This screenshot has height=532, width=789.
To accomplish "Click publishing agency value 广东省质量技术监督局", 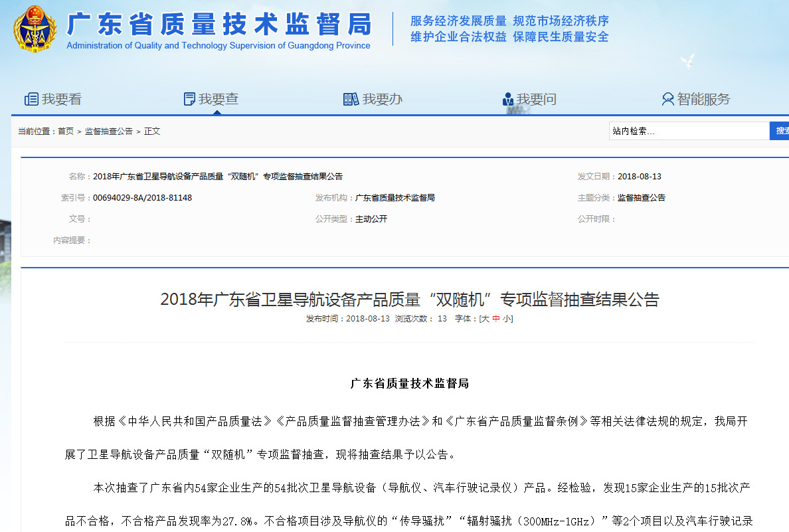I will pos(395,198).
